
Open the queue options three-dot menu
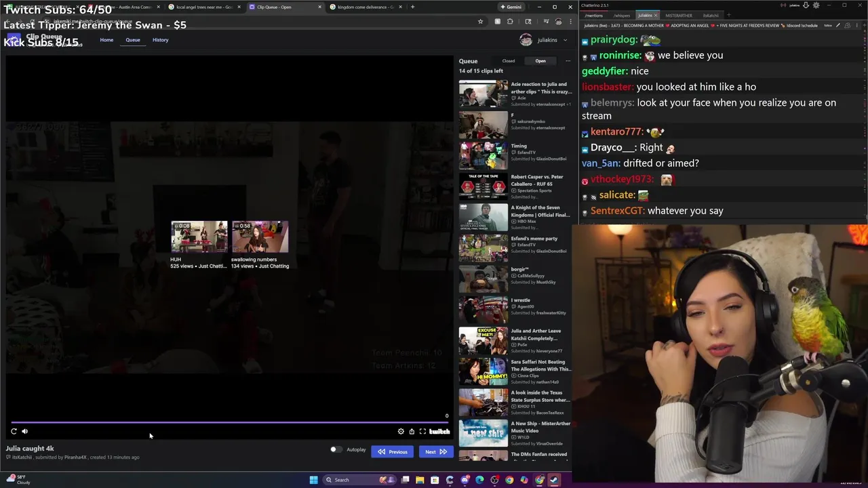point(568,61)
